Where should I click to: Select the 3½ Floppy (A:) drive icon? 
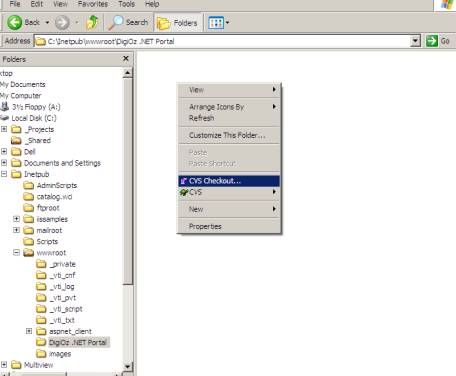pyautogui.click(x=5, y=107)
